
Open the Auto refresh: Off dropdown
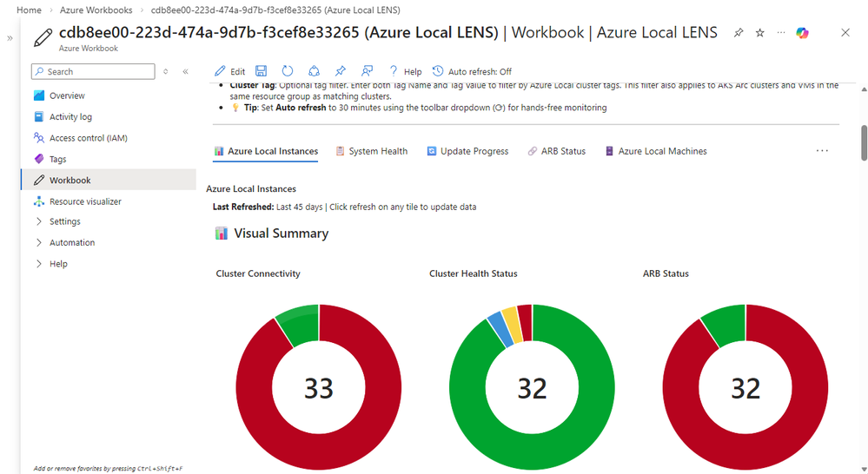point(472,71)
